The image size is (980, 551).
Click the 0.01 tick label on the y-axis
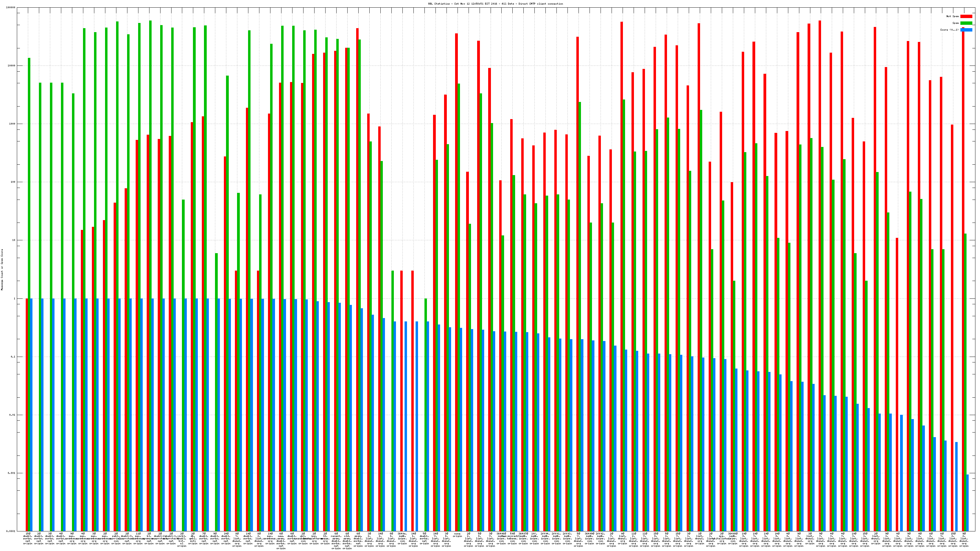pos(12,415)
